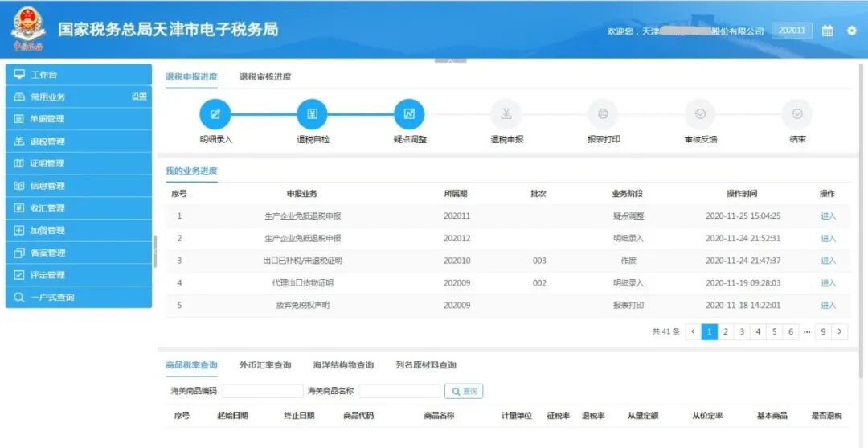Click the 评定管理 sidebar icon

19,274
